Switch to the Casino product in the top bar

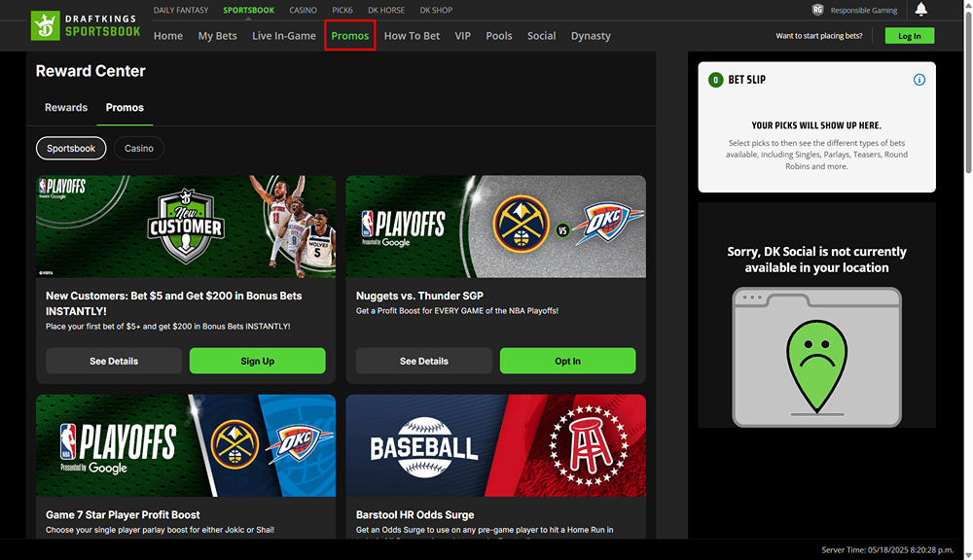pyautogui.click(x=303, y=10)
